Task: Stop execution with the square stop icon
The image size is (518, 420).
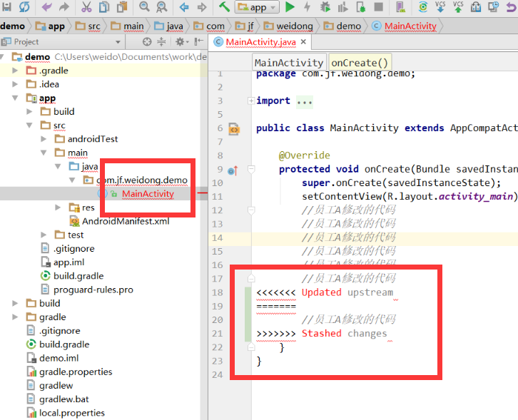Action: pos(379,6)
